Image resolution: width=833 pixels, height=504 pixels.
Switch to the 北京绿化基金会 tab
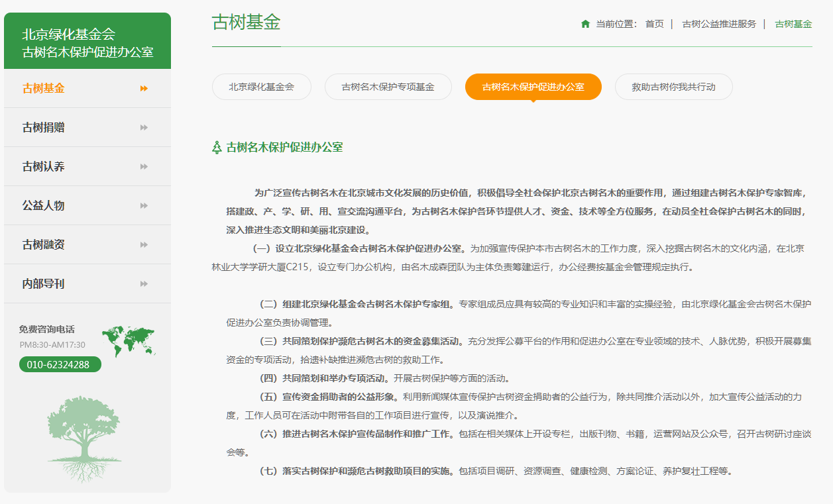coord(261,87)
